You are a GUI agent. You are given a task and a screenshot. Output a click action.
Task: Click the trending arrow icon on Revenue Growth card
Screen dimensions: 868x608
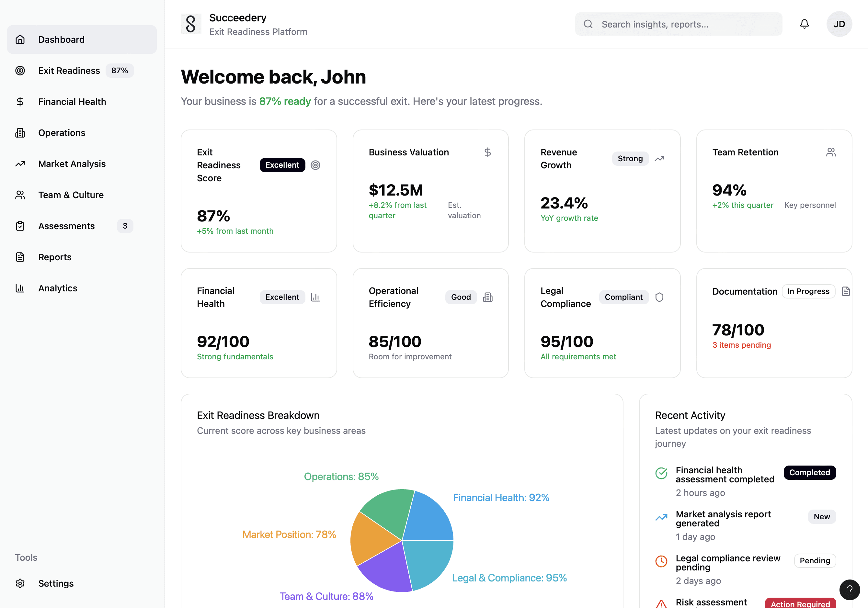coord(659,159)
